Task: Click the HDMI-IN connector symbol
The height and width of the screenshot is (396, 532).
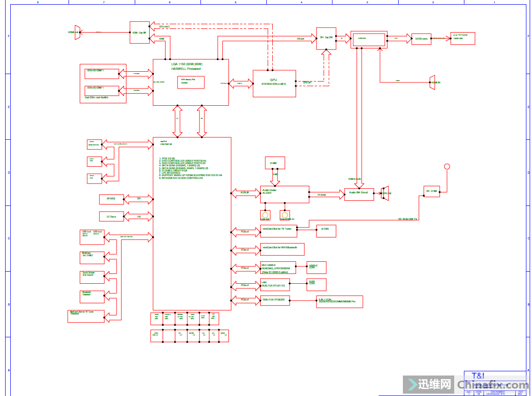Action: tap(431, 82)
